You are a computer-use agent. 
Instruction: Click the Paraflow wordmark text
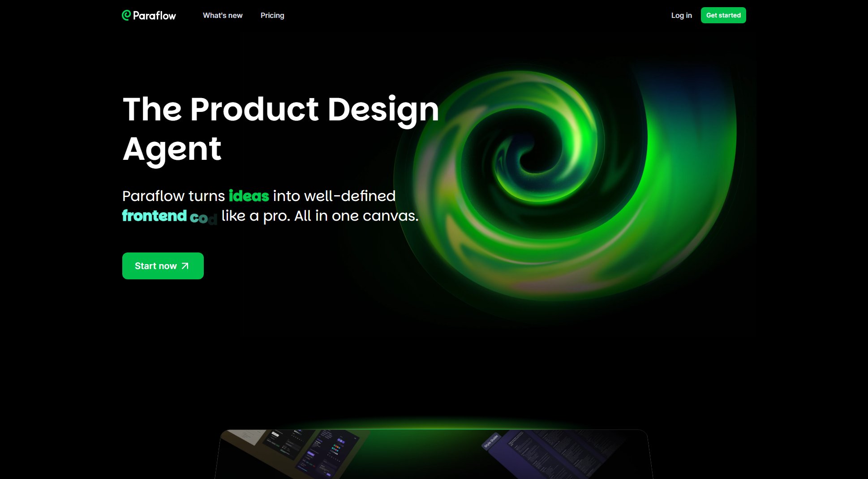pos(155,16)
